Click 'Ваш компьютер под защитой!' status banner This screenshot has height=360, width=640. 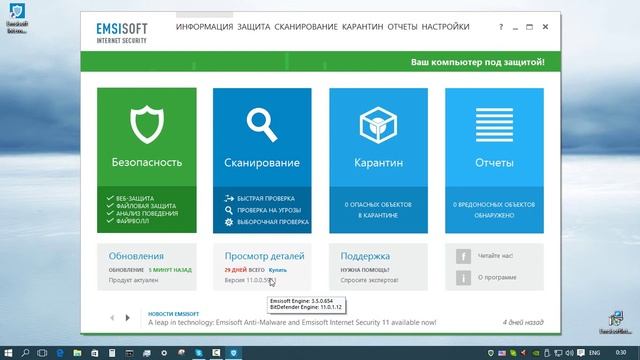click(478, 62)
